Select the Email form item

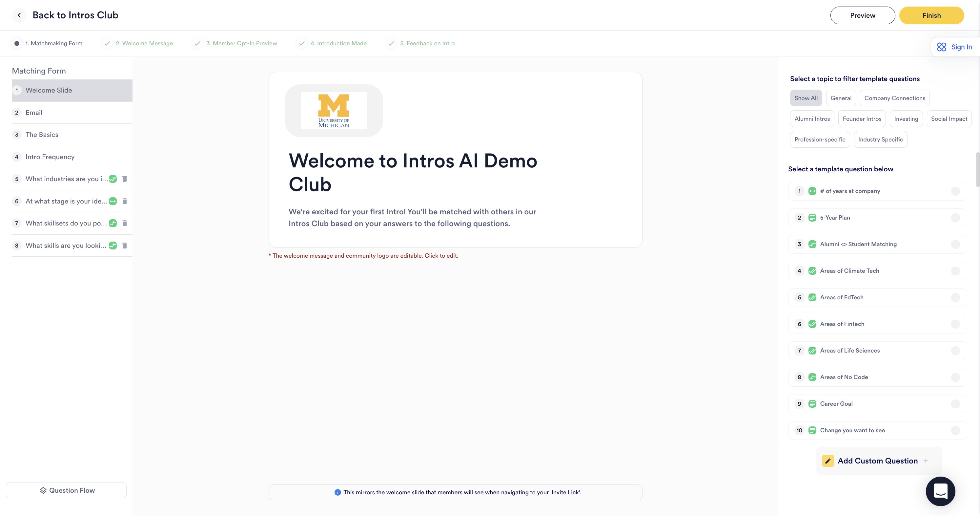click(x=72, y=113)
